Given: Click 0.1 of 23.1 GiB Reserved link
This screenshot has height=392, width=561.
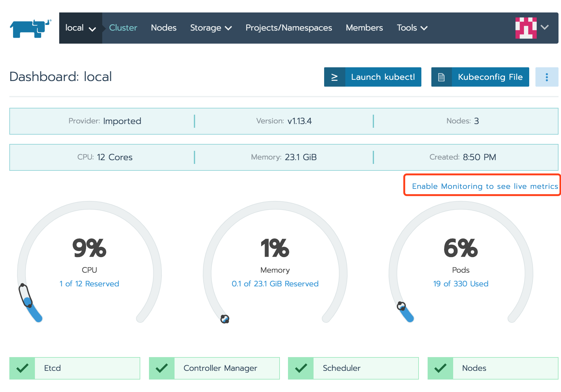Looking at the screenshot, I should [275, 284].
